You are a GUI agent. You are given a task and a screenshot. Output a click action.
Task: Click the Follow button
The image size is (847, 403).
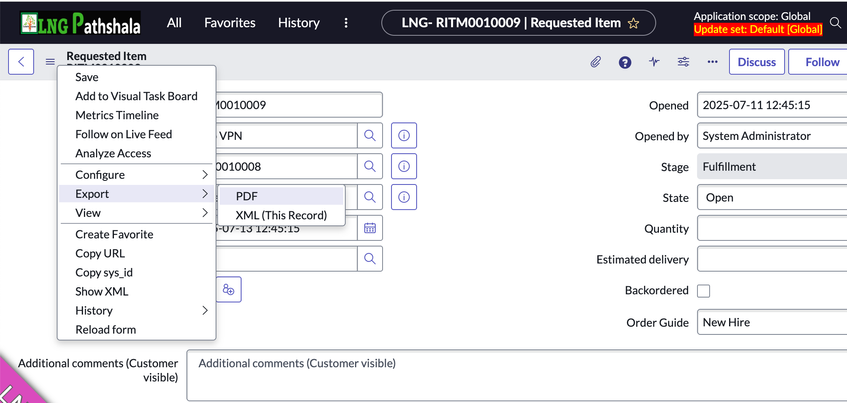(820, 62)
